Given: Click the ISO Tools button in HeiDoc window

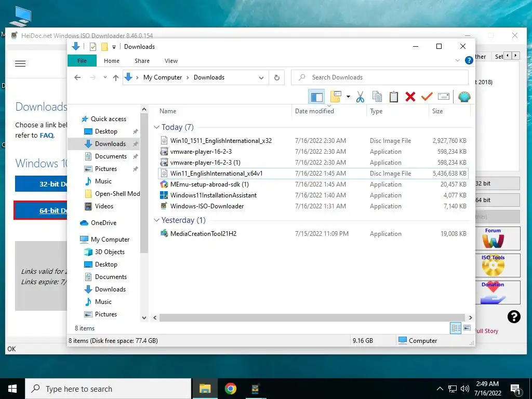Looking at the screenshot, I should (x=497, y=265).
